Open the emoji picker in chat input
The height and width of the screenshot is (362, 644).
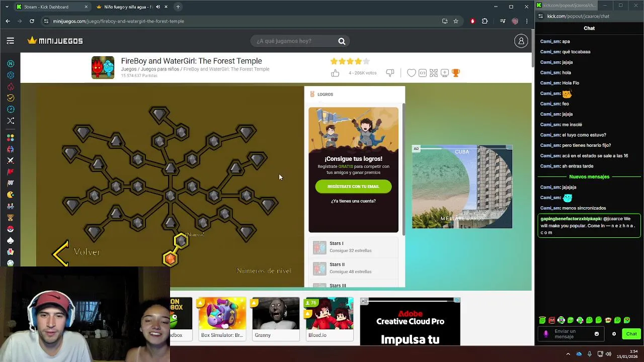pyautogui.click(x=597, y=334)
